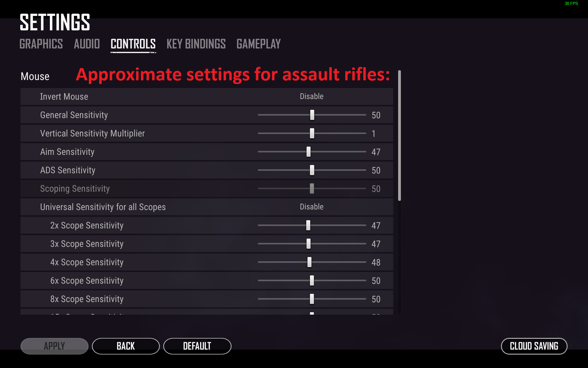Toggle Invert Mouse disable button
This screenshot has height=368, width=588.
(311, 97)
